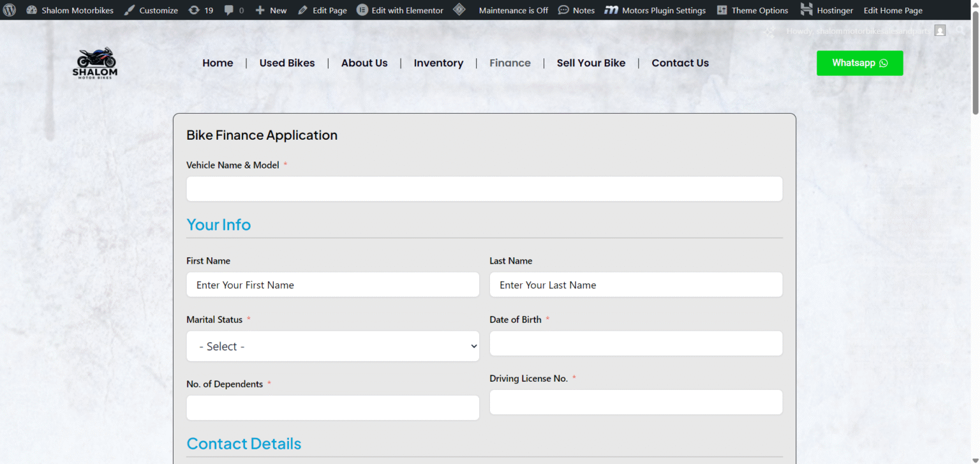Open the Shalom Motorbikes site dashboard
Screen dimensions: 980x464
70,10
